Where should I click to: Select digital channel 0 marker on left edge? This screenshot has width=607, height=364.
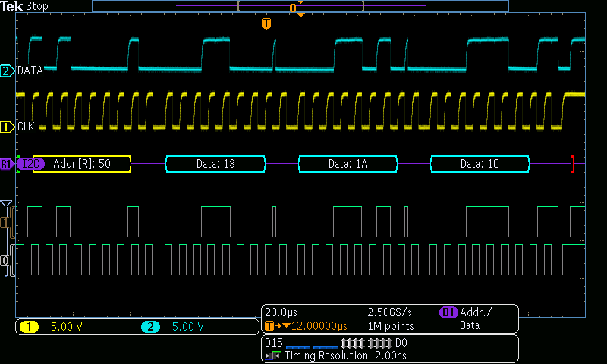pos(5,260)
